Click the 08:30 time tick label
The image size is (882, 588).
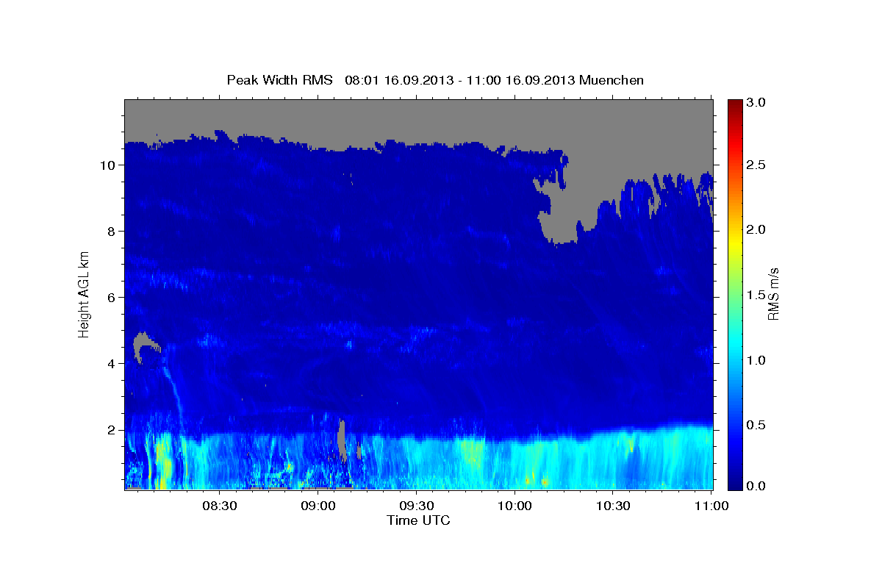coord(220,506)
